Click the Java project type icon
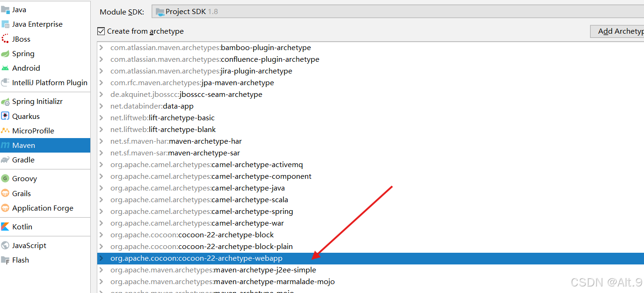 point(5,10)
